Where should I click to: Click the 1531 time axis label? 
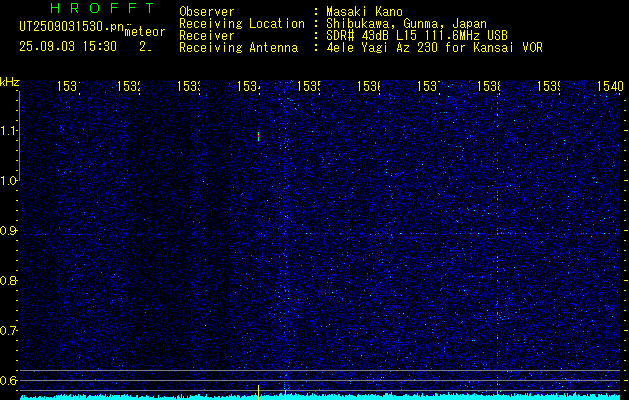pyautogui.click(x=69, y=86)
